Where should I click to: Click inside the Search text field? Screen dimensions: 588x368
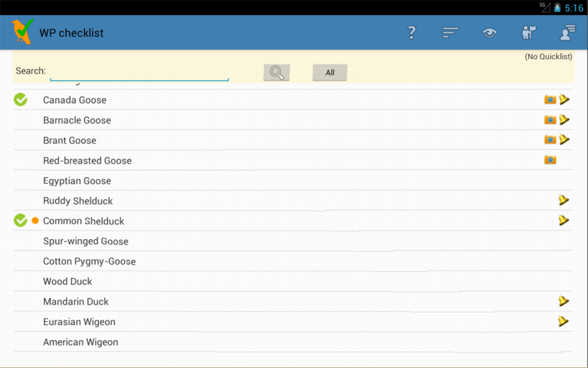point(139,72)
